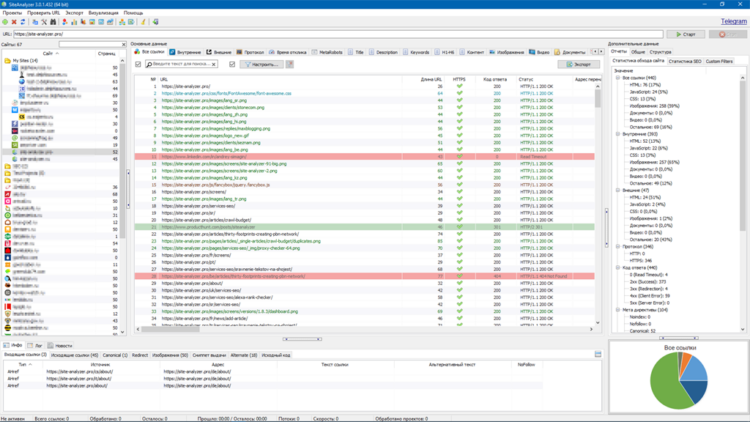Collapse the 'Внутренние (393)' statistics node
The height and width of the screenshot is (422, 750).
click(618, 134)
